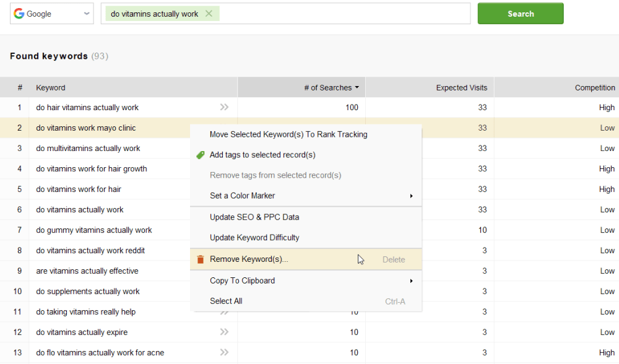Screen dimensions: 619x364
Task: Click the double-arrow icon for 'do flo vitamins actually work for acne'
Action: coord(224,352)
